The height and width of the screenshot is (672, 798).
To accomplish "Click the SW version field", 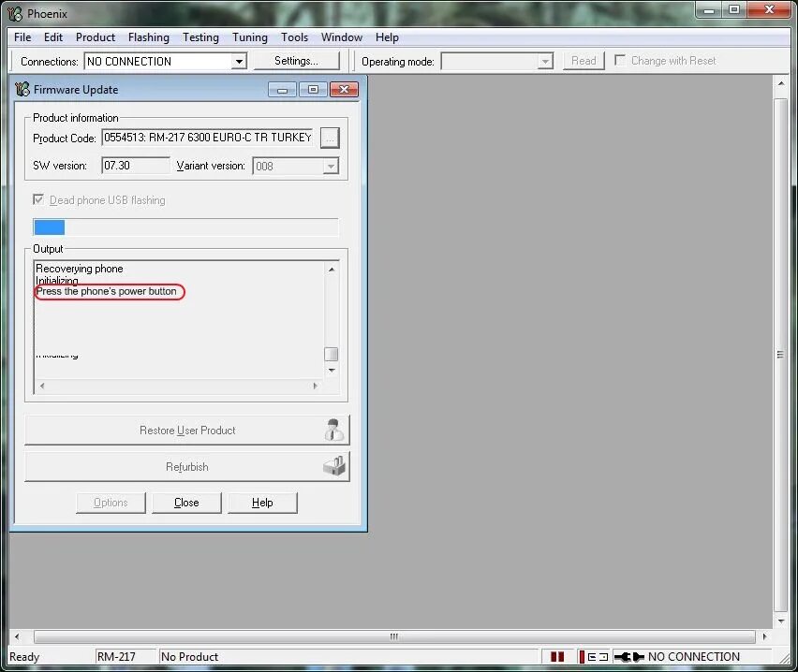I will coord(136,166).
